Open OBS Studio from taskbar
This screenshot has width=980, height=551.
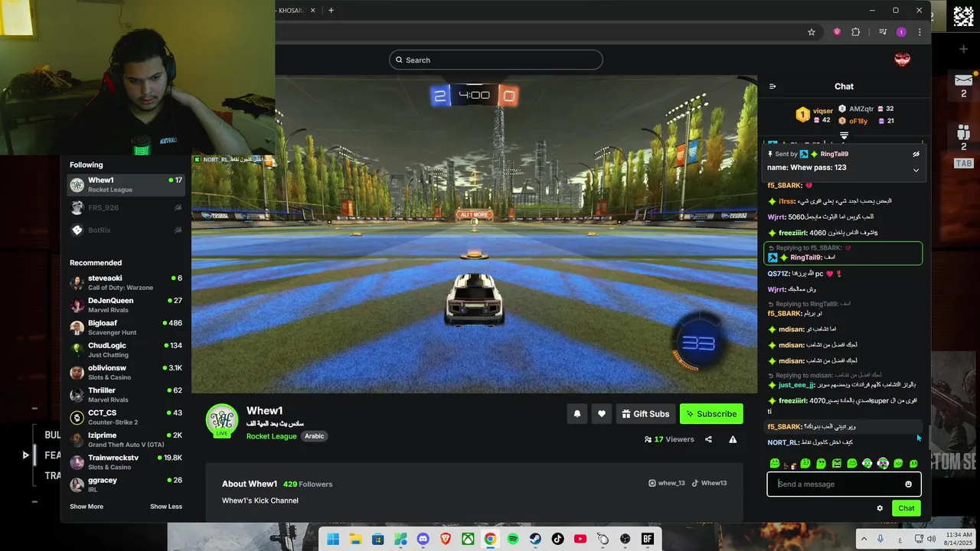pos(626,540)
